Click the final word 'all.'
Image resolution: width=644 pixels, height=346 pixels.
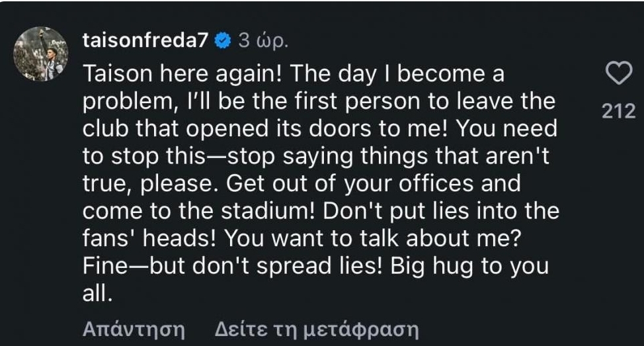point(97,293)
